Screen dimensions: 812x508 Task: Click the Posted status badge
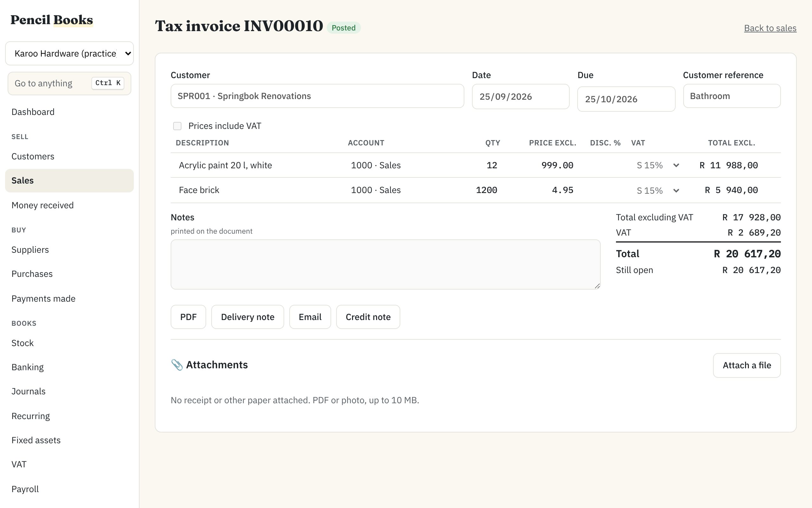click(x=344, y=28)
